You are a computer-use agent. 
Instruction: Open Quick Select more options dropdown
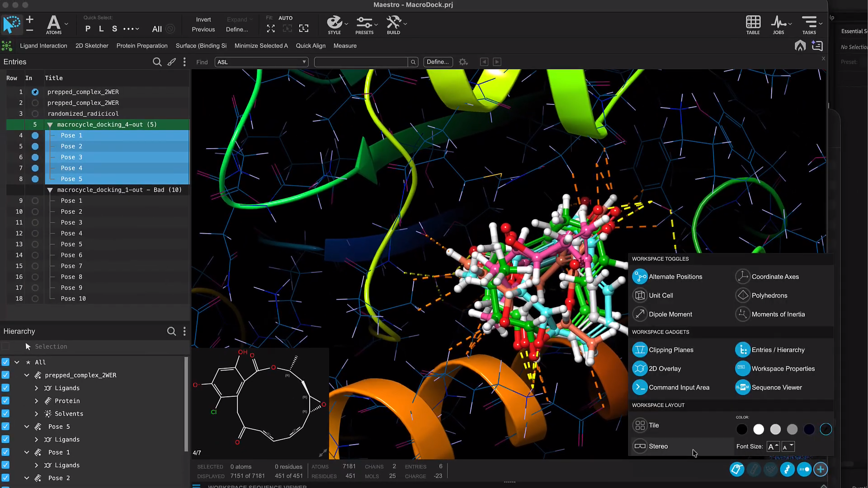pos(131,29)
